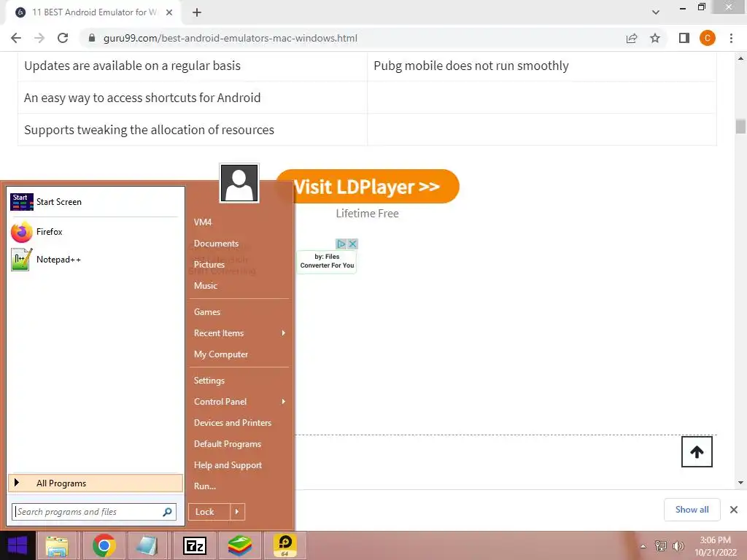
Task: Click the page vertical scrollbar thumb
Action: [740, 126]
